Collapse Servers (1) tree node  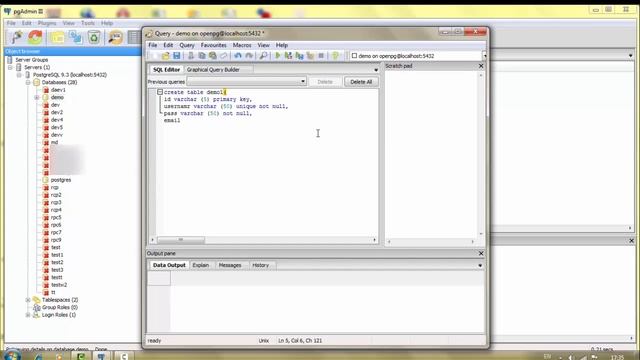click(x=10, y=67)
